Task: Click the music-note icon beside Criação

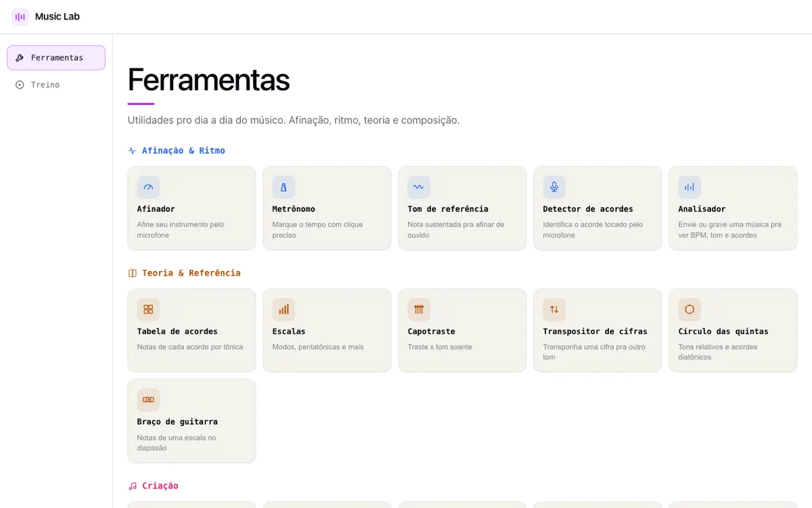Action: point(132,486)
